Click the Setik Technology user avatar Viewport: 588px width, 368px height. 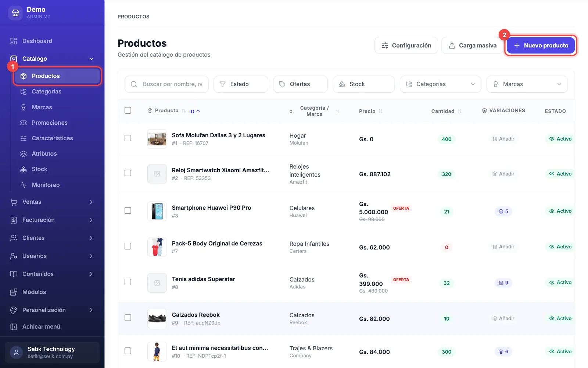coord(16,353)
